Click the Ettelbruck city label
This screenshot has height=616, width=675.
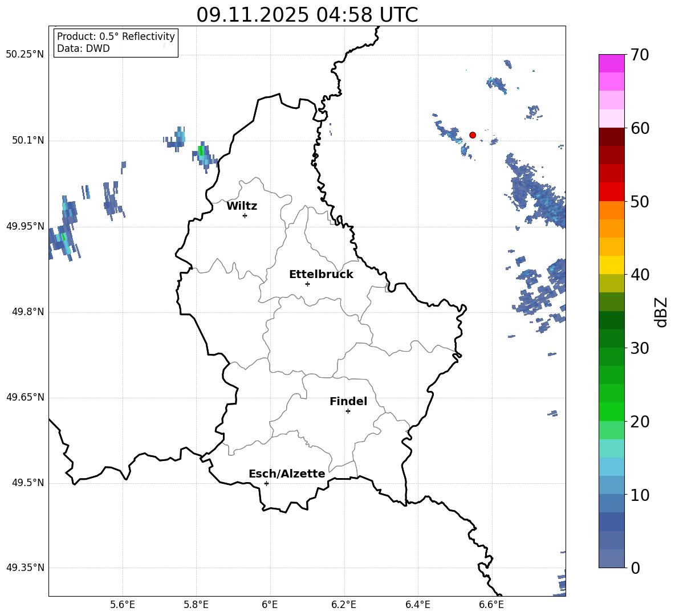click(321, 275)
